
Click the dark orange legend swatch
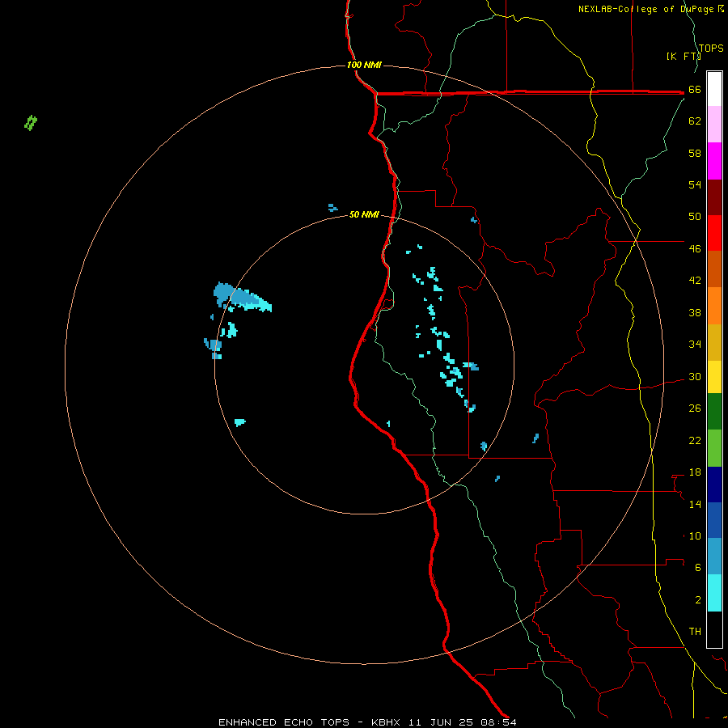714,269
